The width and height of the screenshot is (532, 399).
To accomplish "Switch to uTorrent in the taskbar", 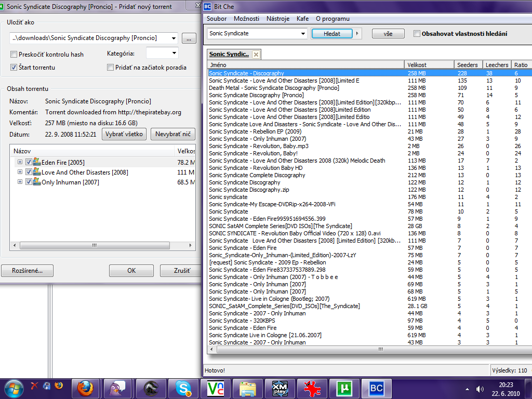I will click(344, 389).
